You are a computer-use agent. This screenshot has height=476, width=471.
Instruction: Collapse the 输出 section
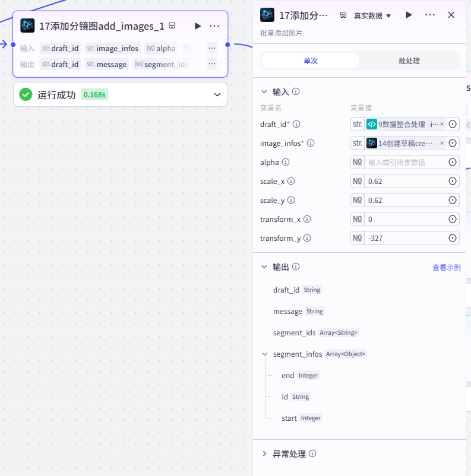pos(264,266)
